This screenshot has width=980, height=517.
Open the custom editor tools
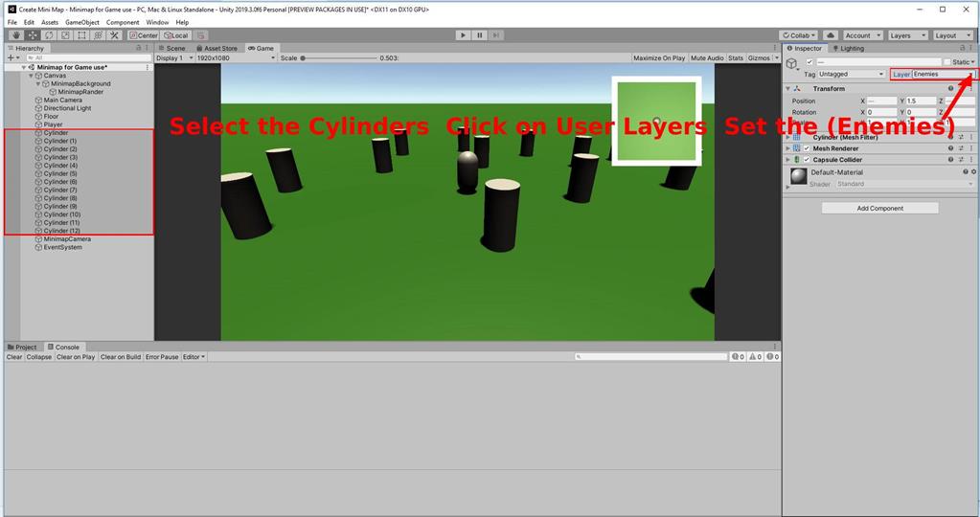click(x=114, y=35)
